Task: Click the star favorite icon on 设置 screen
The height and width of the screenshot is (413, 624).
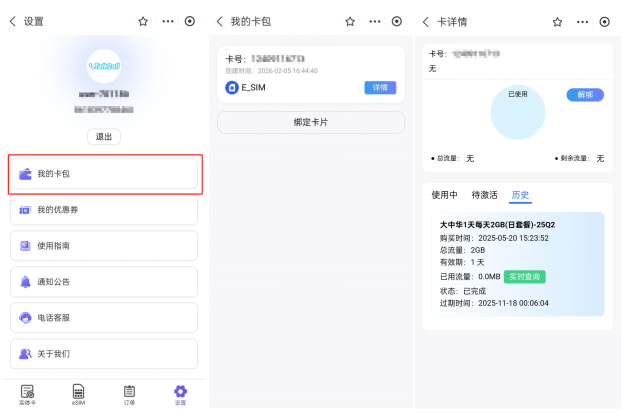Action: 142,21
